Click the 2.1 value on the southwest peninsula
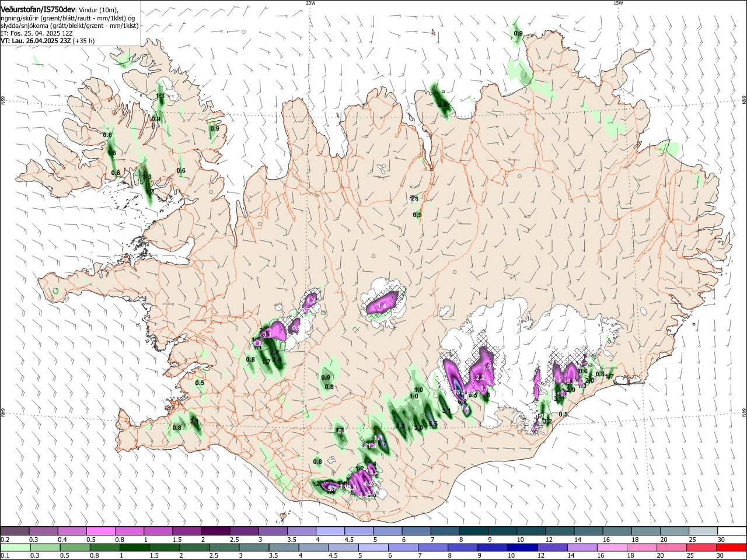 194,421
